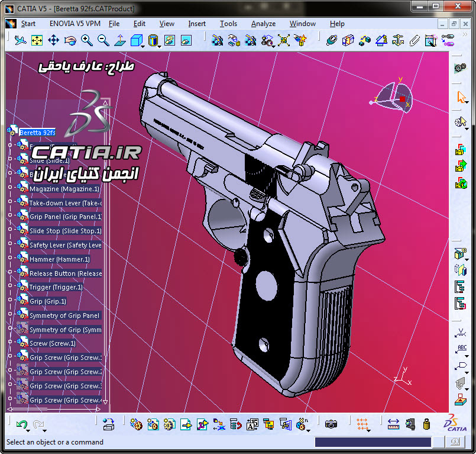Select the Fly Mode airplane icon
The width and height of the screenshot is (476, 454).
pos(20,40)
